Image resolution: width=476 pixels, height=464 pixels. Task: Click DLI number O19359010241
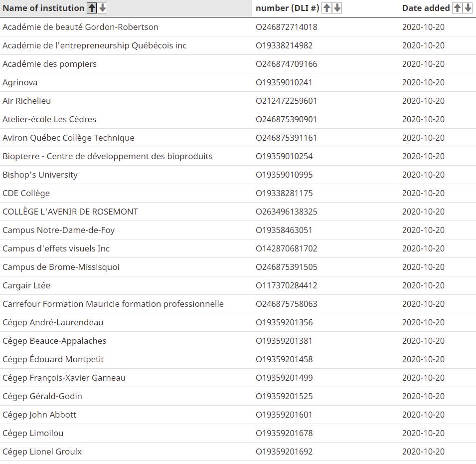pos(284,83)
